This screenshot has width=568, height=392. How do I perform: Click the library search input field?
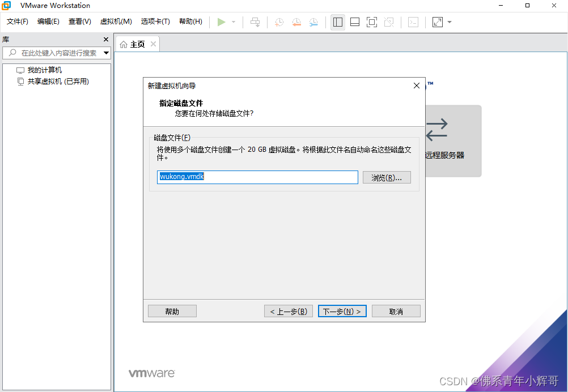coord(58,53)
